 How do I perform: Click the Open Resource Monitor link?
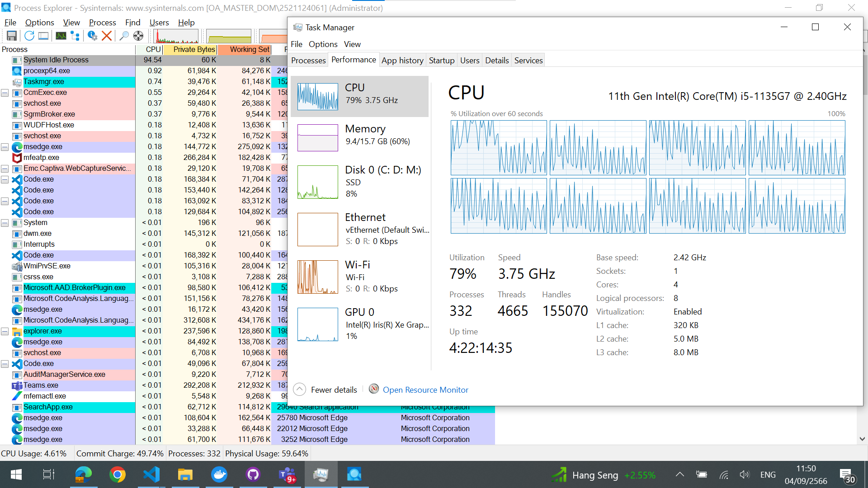[425, 389]
